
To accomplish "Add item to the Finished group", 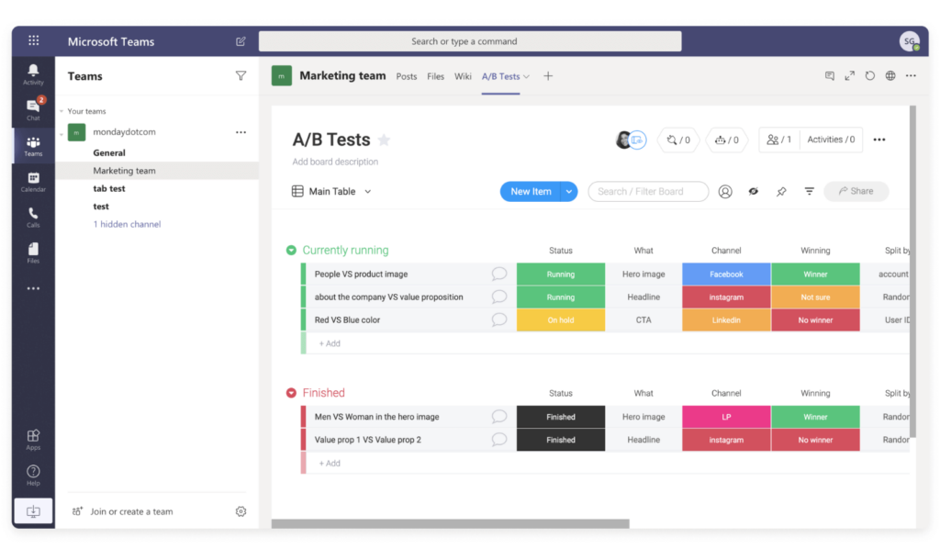I will coord(330,464).
